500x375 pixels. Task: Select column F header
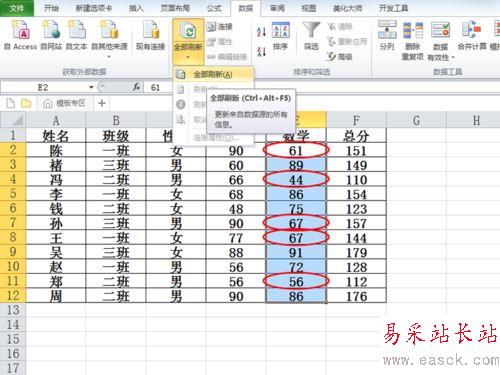pos(356,120)
